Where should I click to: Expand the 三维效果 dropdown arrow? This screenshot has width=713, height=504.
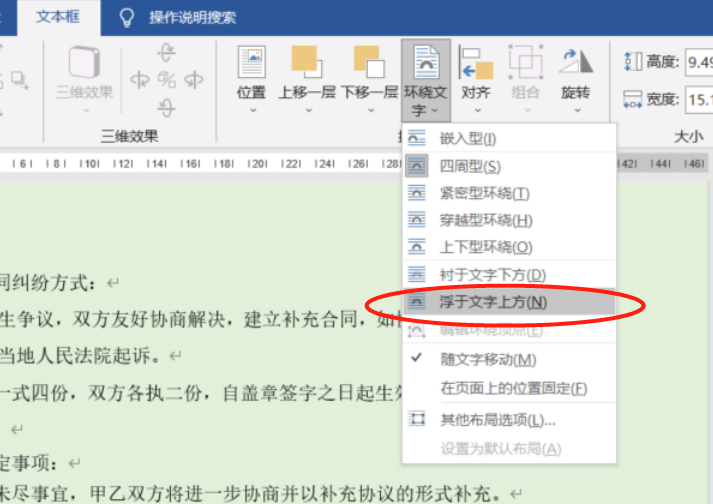pos(86,110)
